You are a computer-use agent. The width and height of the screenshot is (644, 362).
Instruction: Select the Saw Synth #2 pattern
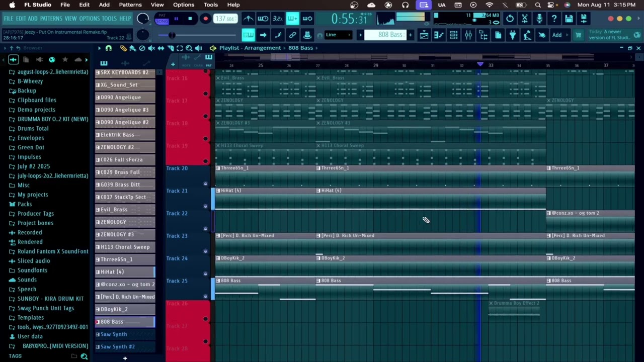125,346
